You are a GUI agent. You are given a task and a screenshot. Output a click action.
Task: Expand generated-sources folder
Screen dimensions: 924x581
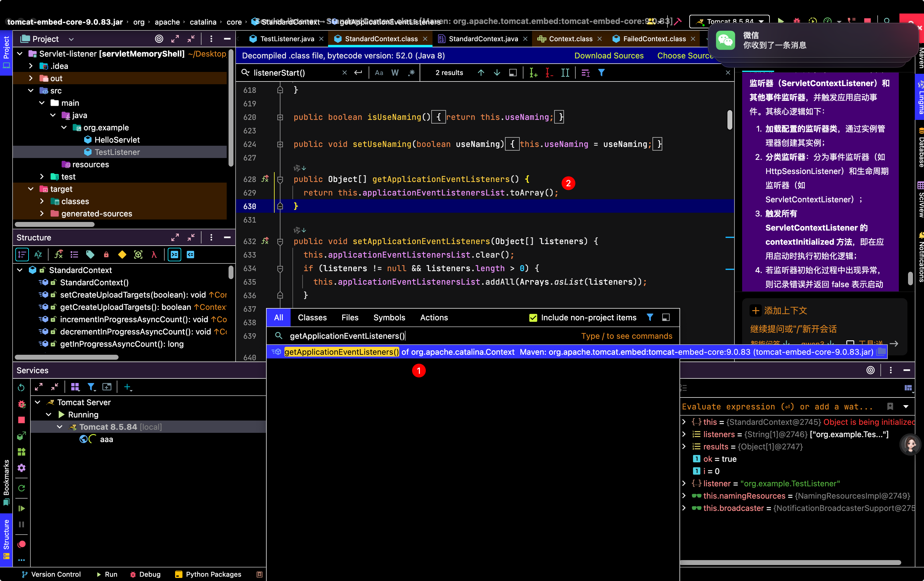coord(42,214)
